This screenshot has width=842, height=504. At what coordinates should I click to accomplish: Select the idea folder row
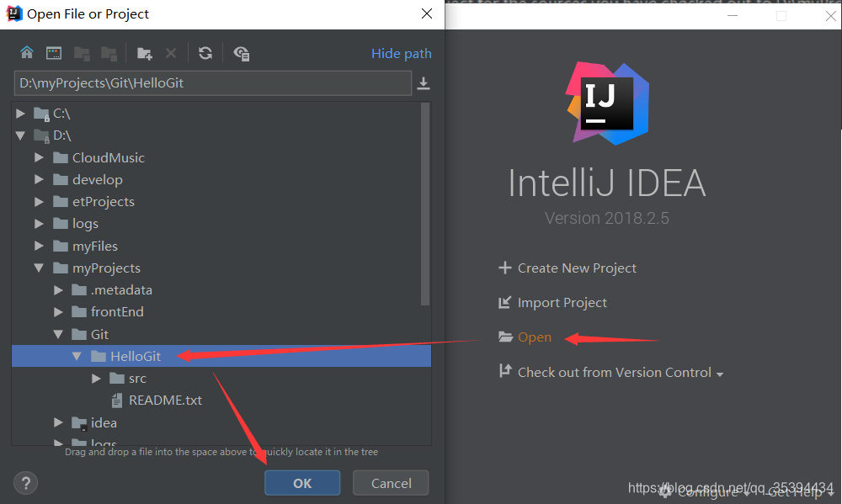[x=221, y=423]
